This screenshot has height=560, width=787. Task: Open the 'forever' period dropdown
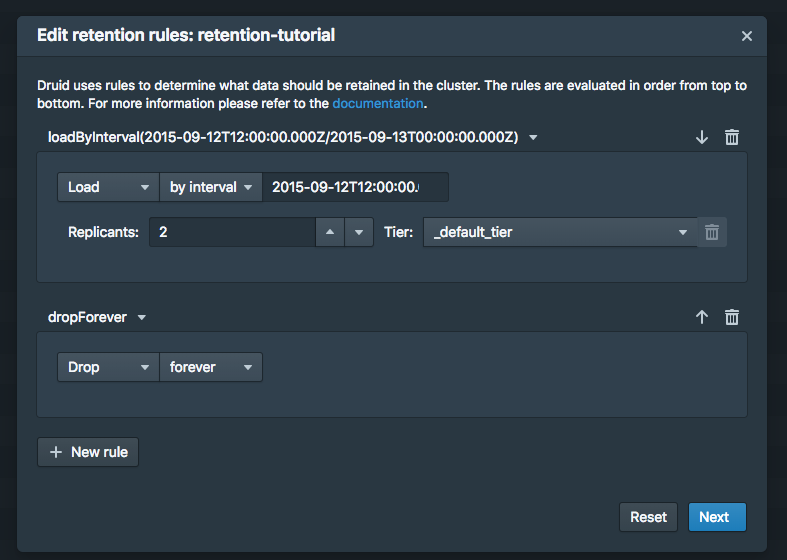coord(211,367)
